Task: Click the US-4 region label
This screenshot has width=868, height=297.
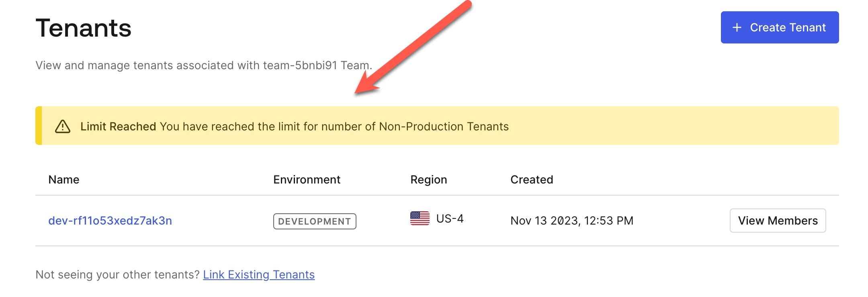Action: pyautogui.click(x=450, y=219)
